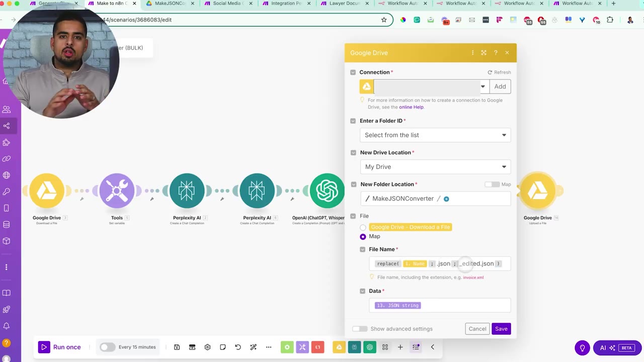Select the Map radio button under File
Screen dimensions: 644x362
coord(363,236)
